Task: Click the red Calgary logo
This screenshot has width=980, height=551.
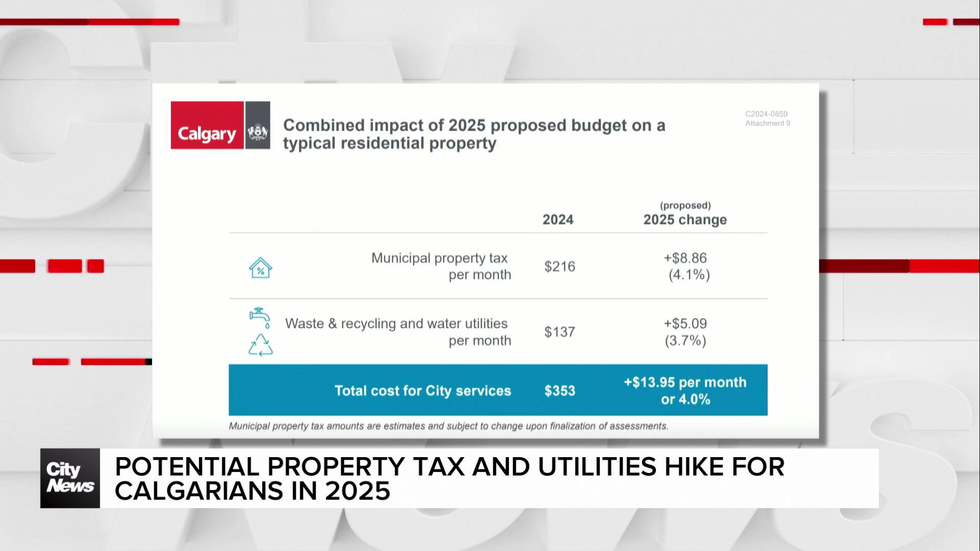Action: pos(207,125)
